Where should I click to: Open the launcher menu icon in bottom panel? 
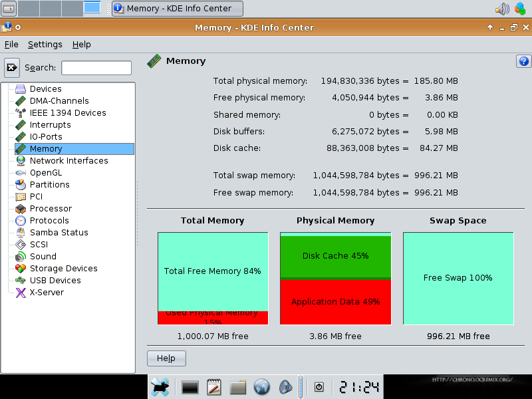point(160,387)
